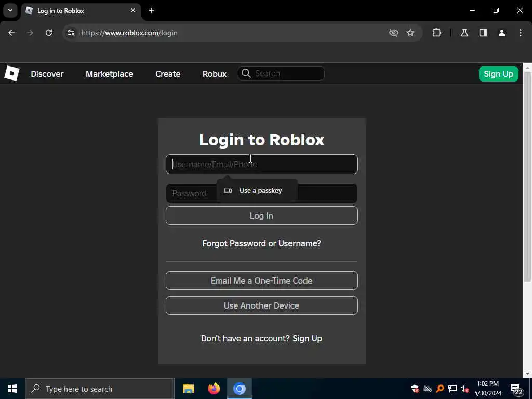Click Sign Up link below the form

[308, 338]
